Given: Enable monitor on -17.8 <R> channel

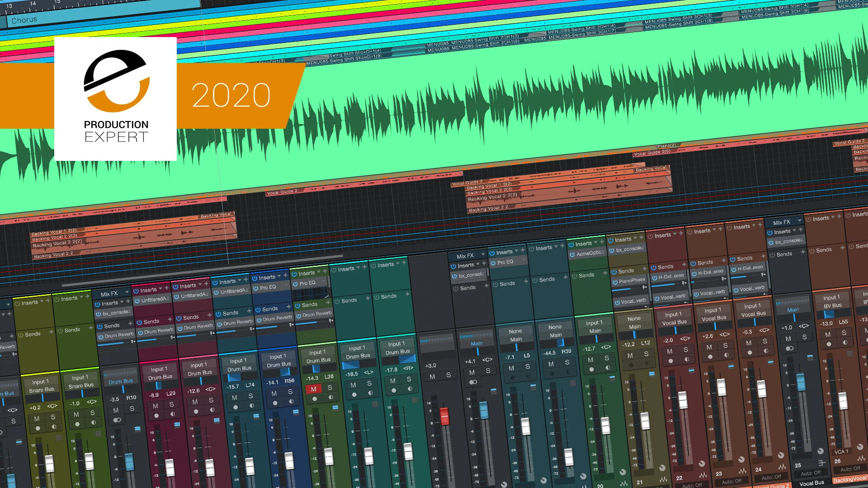Looking at the screenshot, I should 410,389.
